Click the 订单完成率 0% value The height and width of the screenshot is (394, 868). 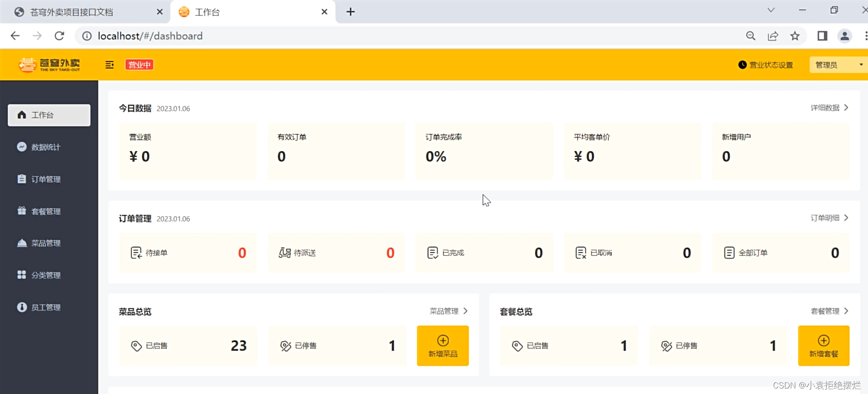click(436, 157)
